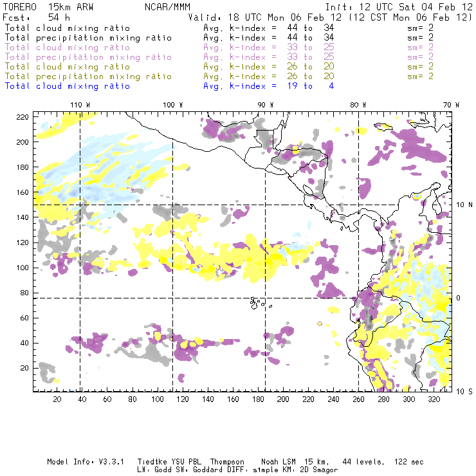
Task: Click the '0' equator latitude label
Action: point(459,298)
